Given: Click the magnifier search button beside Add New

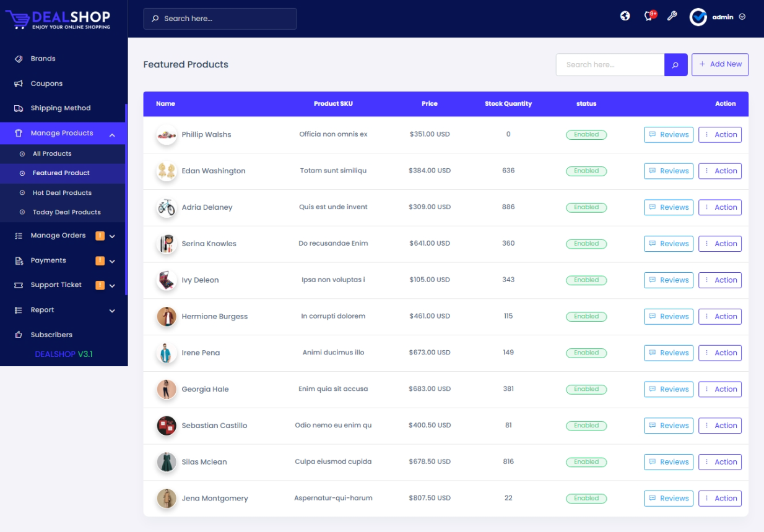Looking at the screenshot, I should [x=675, y=65].
